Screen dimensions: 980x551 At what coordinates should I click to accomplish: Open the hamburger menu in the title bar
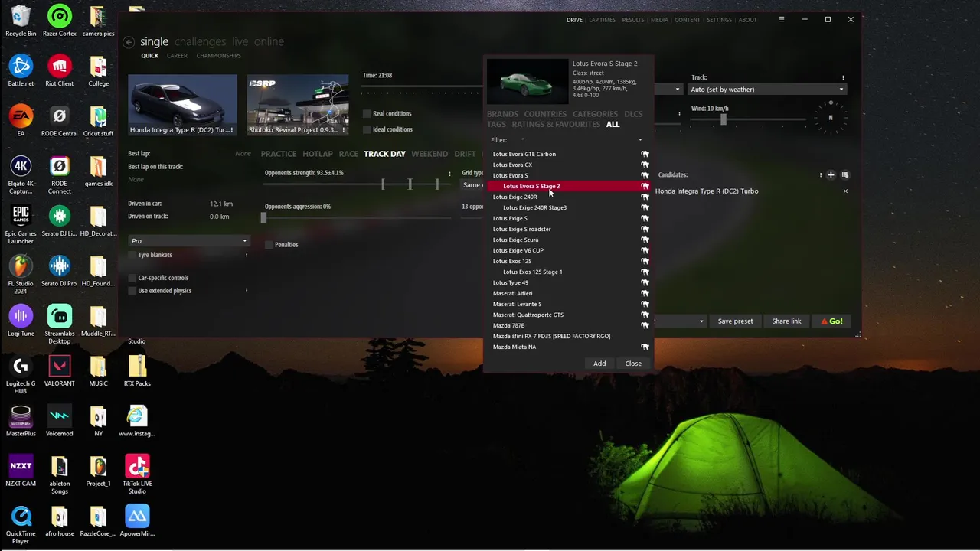[x=781, y=20]
